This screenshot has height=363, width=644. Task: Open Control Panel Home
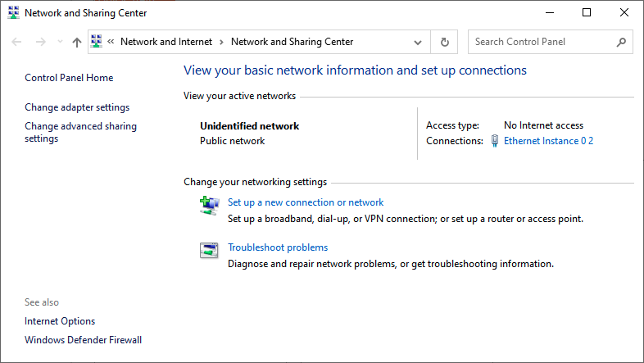[69, 78]
